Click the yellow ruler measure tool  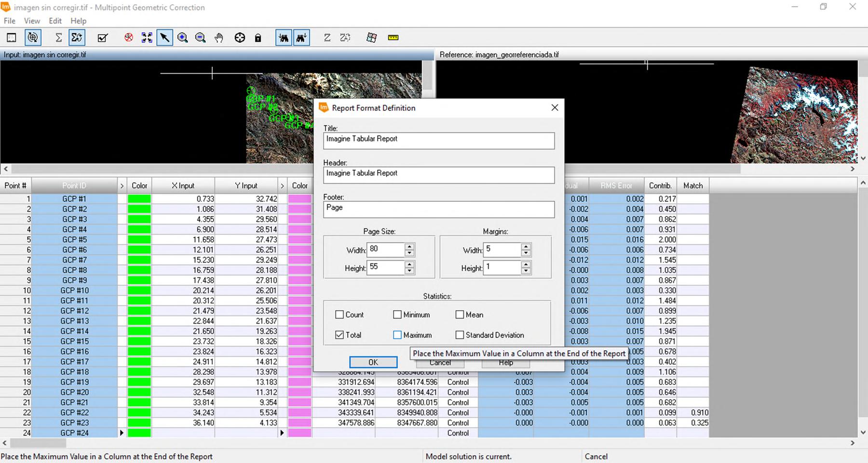(393, 38)
